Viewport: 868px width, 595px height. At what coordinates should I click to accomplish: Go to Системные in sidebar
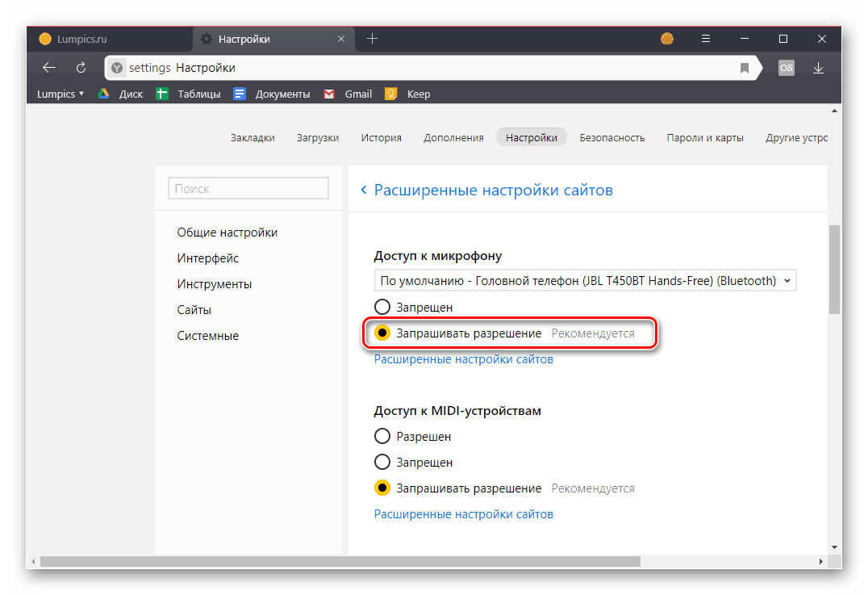click(x=207, y=336)
